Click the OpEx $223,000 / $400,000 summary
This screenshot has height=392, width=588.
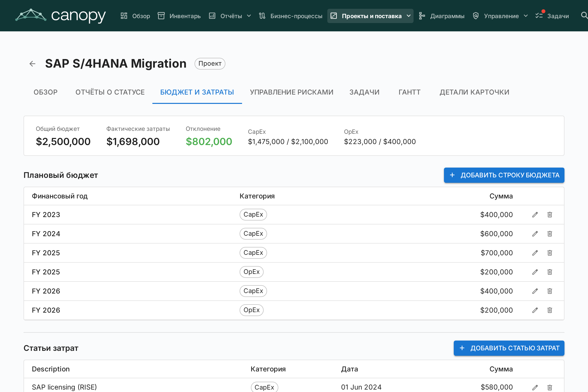click(380, 137)
